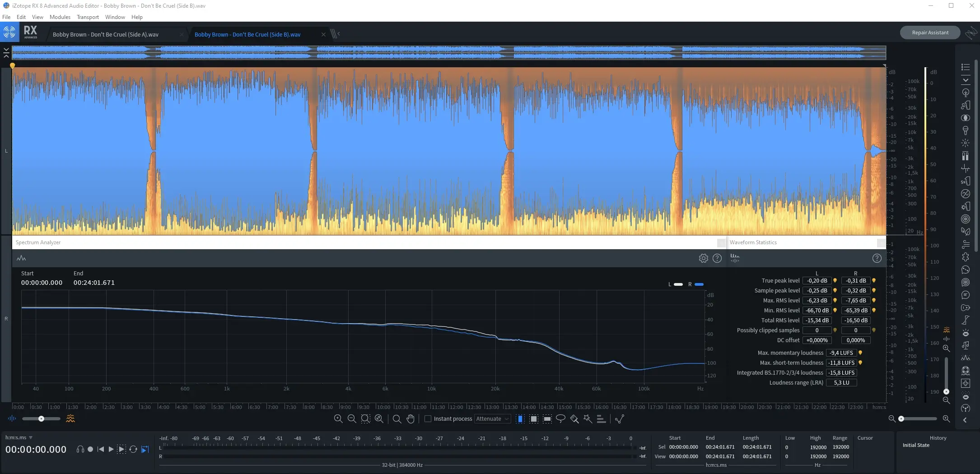Screen dimensions: 980x474
Task: Select the Grab hand tool
Action: tap(410, 419)
